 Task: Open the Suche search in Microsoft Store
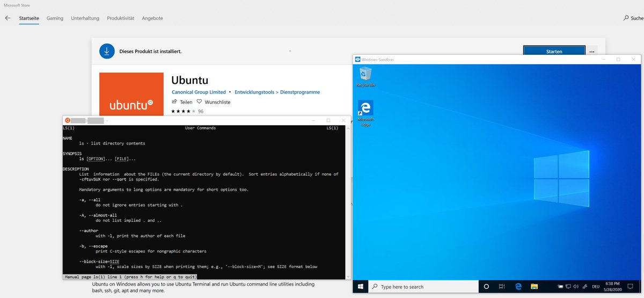(633, 18)
